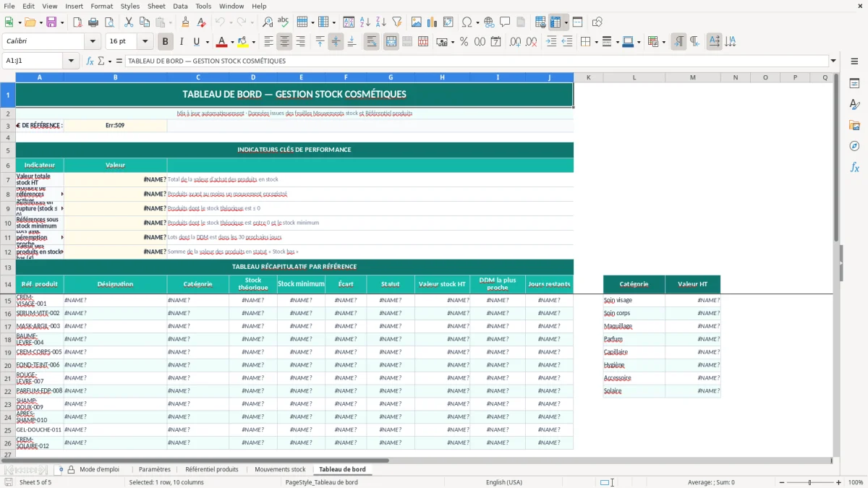Click the horizontal scrollbar below the sheet

(x=416, y=461)
